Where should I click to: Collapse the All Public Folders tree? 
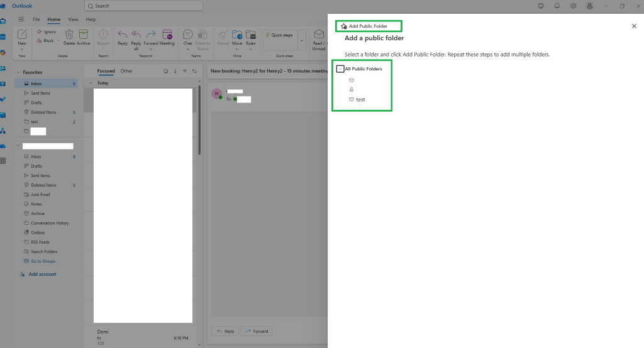[340, 69]
